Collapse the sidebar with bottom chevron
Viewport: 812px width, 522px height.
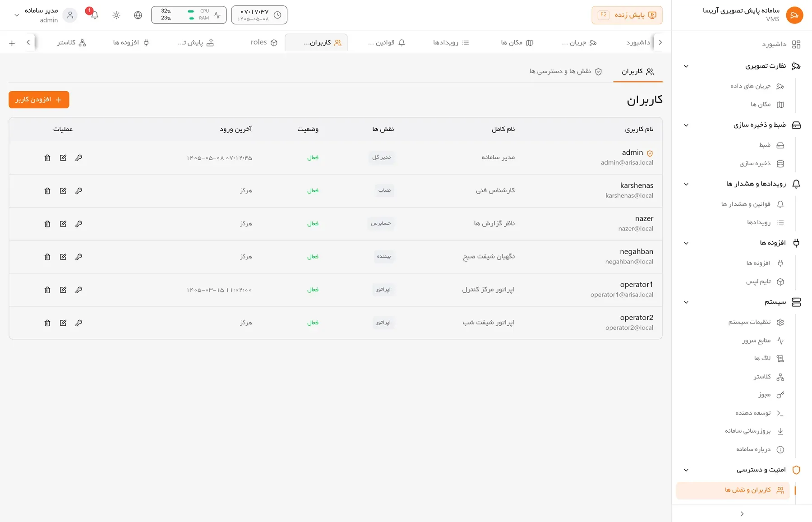(742, 514)
